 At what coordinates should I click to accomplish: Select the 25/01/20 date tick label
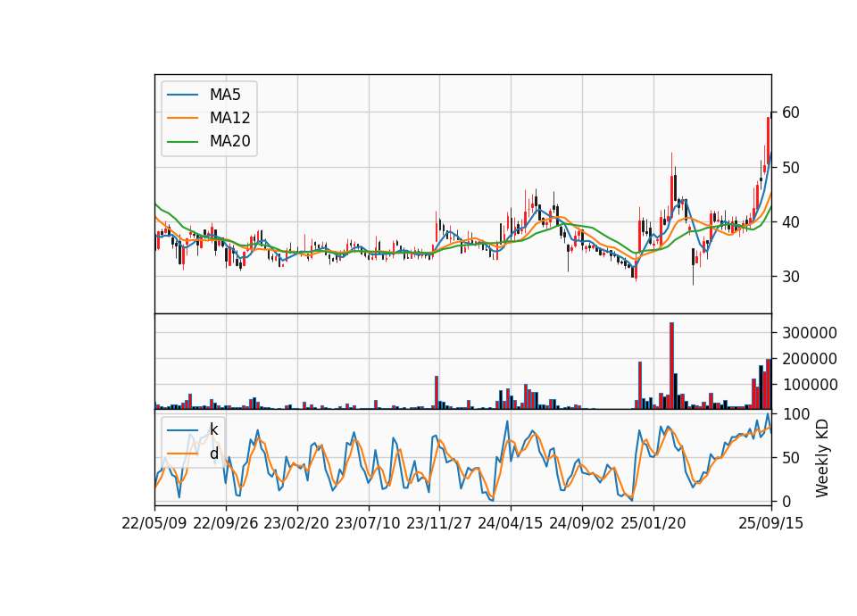pyautogui.click(x=653, y=523)
